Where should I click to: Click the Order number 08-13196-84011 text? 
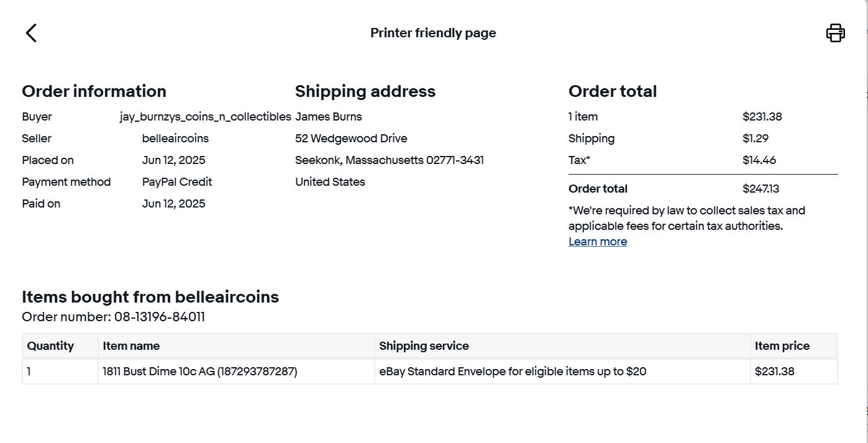pyautogui.click(x=113, y=317)
